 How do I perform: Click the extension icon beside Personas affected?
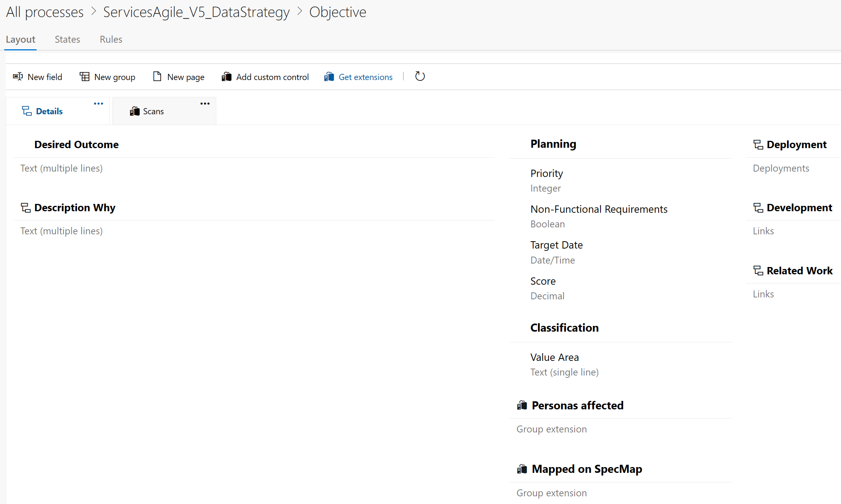point(522,405)
